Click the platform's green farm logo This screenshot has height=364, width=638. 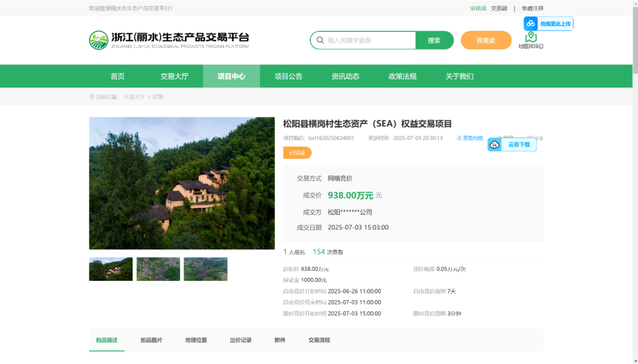click(x=99, y=40)
